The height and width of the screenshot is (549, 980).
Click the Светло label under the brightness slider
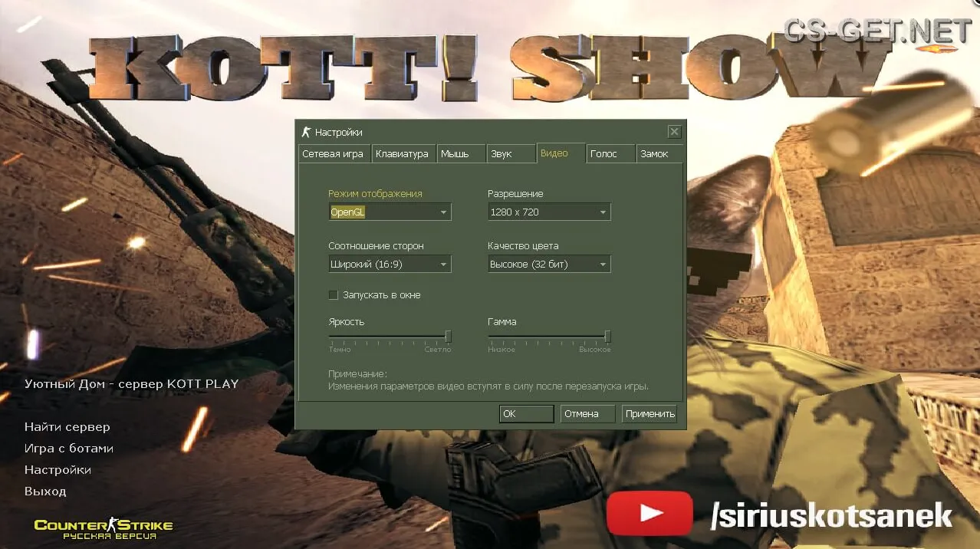coord(438,350)
